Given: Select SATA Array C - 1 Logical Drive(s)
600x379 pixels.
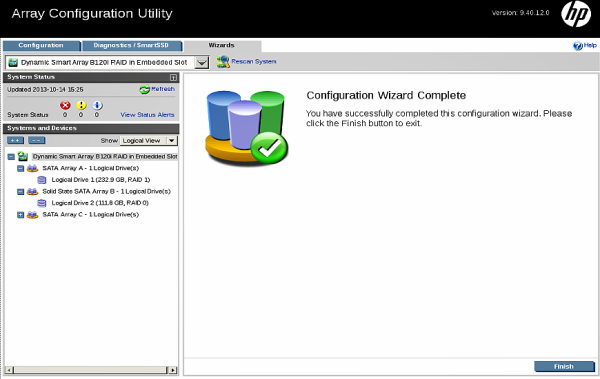Looking at the screenshot, I should 91,215.
